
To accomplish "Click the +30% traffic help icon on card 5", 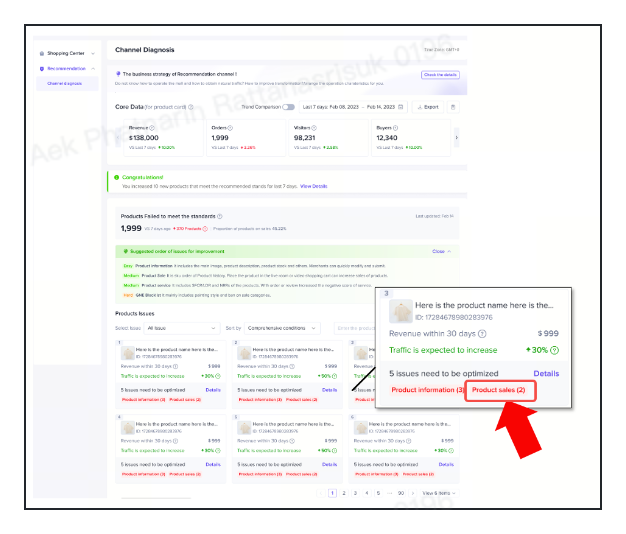I will pos(335,451).
